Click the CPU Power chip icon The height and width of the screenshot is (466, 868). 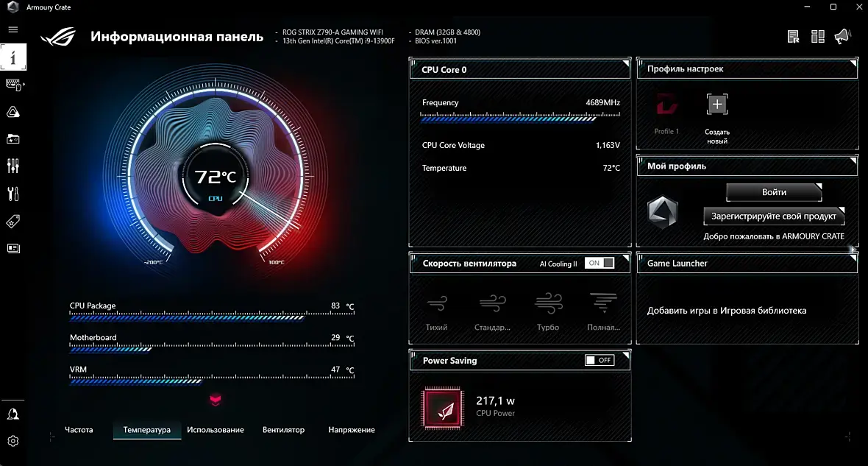pos(443,409)
